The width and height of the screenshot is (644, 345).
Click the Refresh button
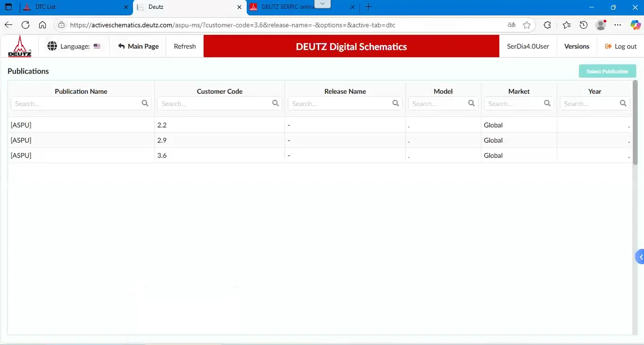(185, 46)
